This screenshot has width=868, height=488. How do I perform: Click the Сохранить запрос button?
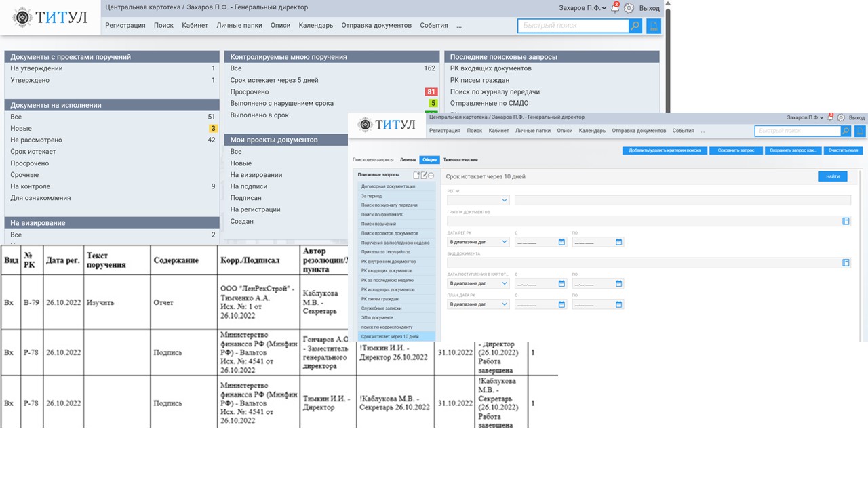(x=736, y=150)
